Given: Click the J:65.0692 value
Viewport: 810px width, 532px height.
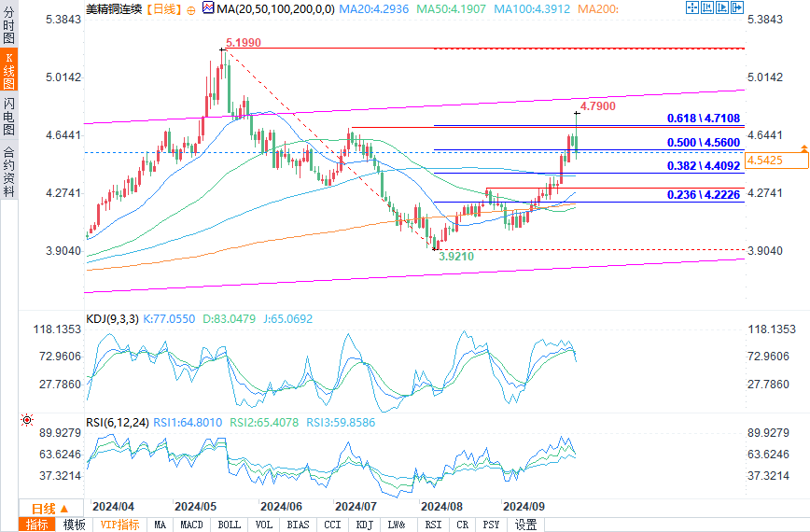Looking at the screenshot, I should click(287, 318).
